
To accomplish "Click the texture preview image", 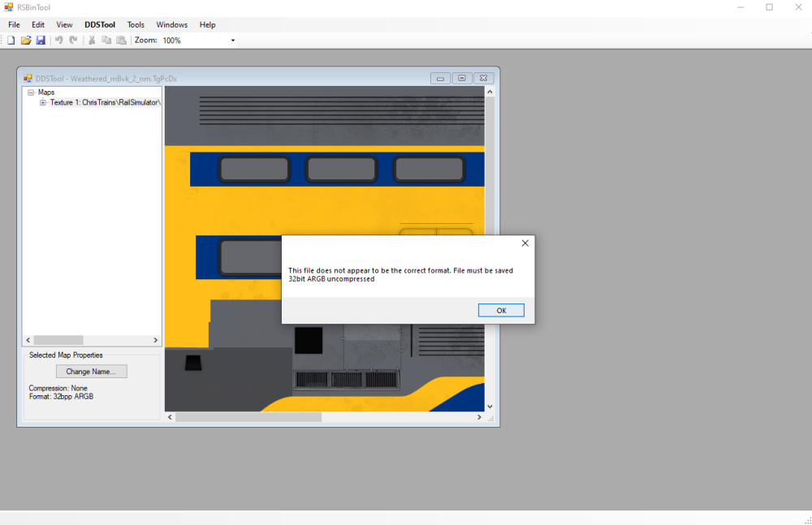I will point(325,249).
